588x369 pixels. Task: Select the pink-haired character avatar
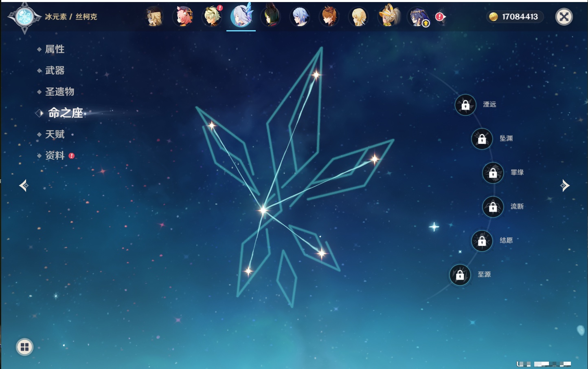tap(183, 17)
